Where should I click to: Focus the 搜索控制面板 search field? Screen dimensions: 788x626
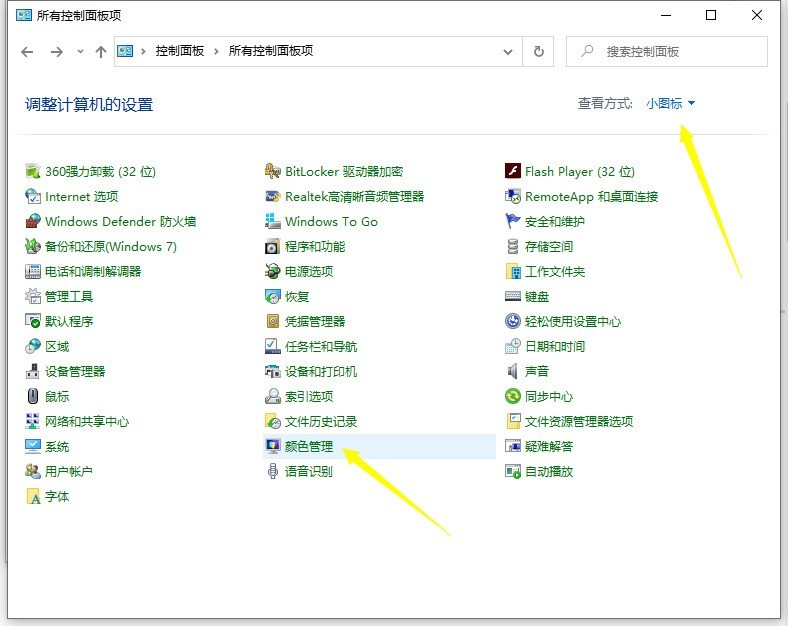coord(667,51)
